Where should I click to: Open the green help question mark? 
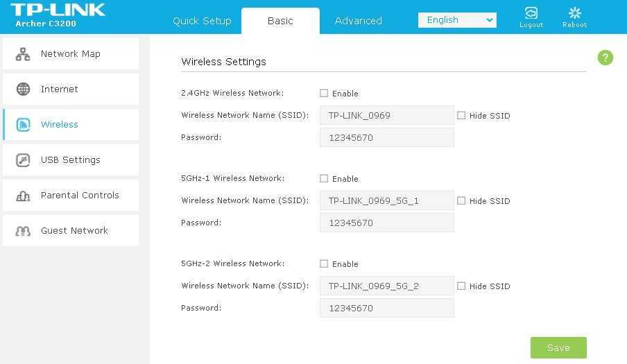point(605,58)
